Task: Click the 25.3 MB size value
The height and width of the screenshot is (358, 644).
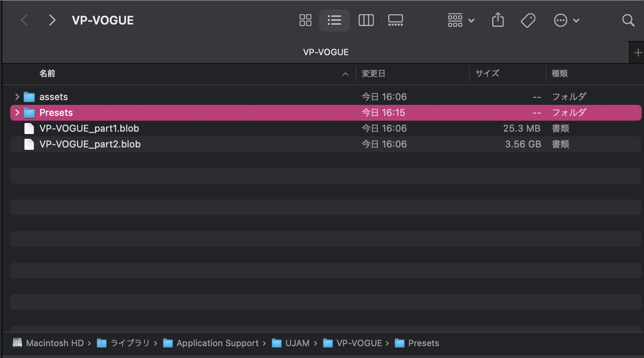Action: (x=521, y=128)
